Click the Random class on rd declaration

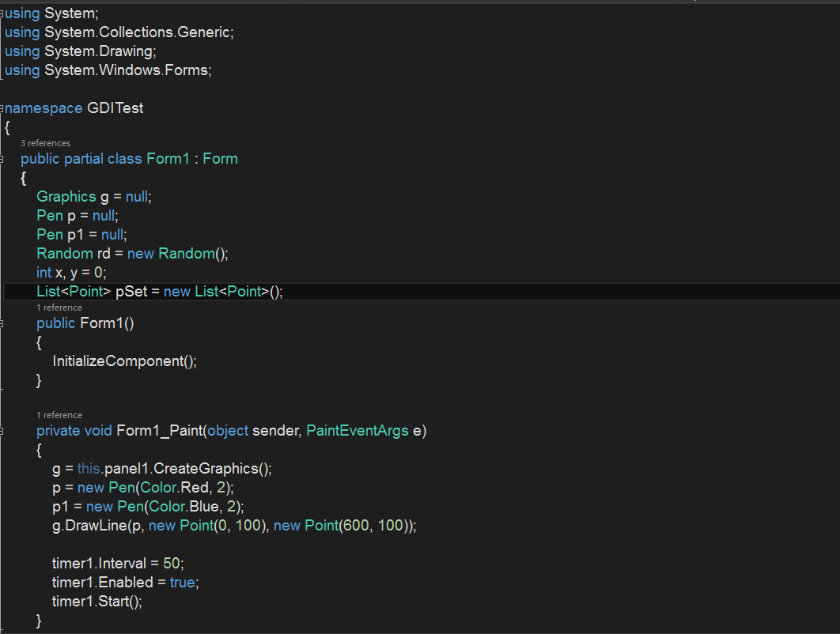[x=64, y=253]
